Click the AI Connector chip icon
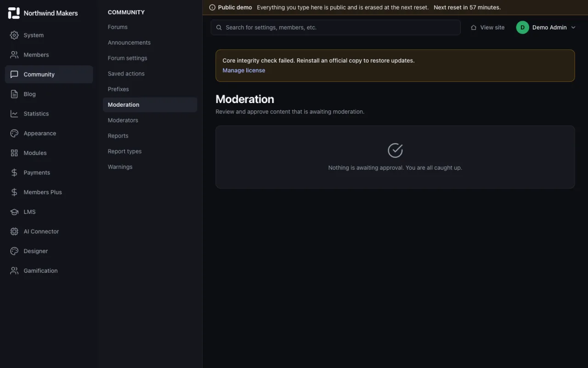Viewport: 588px width, 368px height. [14, 231]
